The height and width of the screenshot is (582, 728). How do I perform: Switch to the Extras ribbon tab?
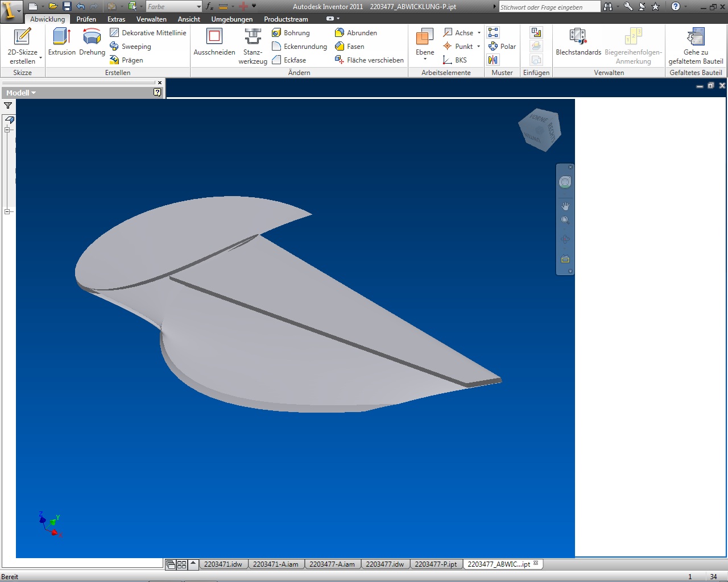[x=116, y=19]
